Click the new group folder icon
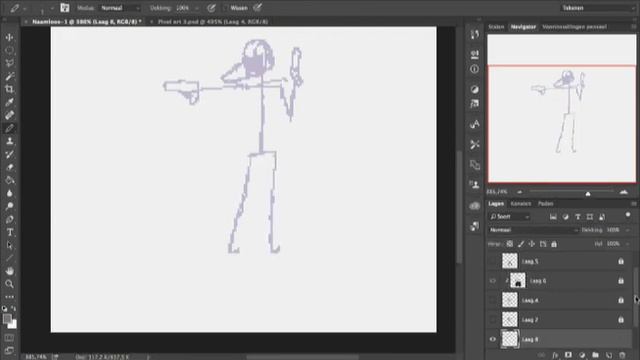Viewport: 640px width, 360px height. [x=596, y=355]
